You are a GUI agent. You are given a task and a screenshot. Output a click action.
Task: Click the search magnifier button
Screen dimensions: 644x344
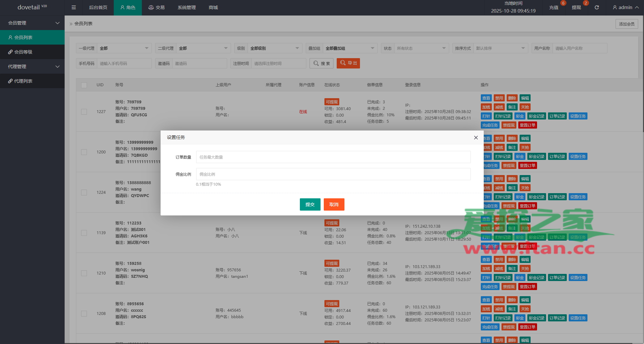[x=322, y=63]
